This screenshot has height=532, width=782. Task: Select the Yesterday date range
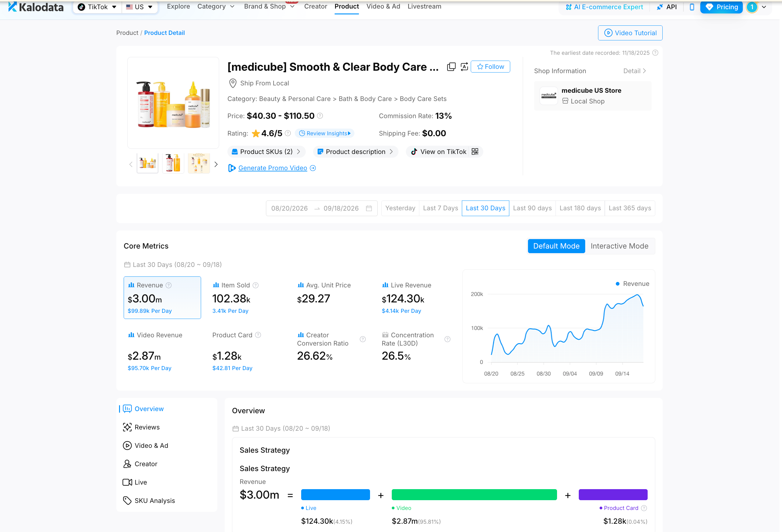click(400, 208)
